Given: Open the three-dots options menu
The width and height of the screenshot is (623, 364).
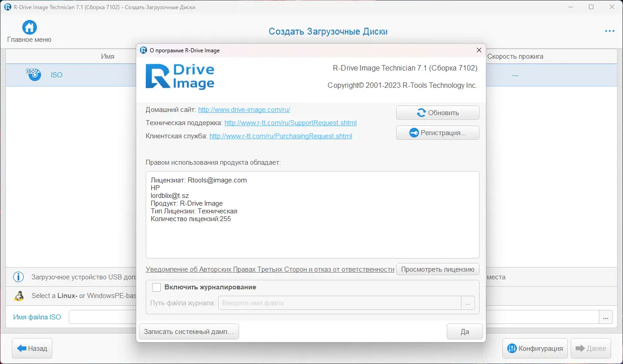Looking at the screenshot, I should pyautogui.click(x=610, y=31).
